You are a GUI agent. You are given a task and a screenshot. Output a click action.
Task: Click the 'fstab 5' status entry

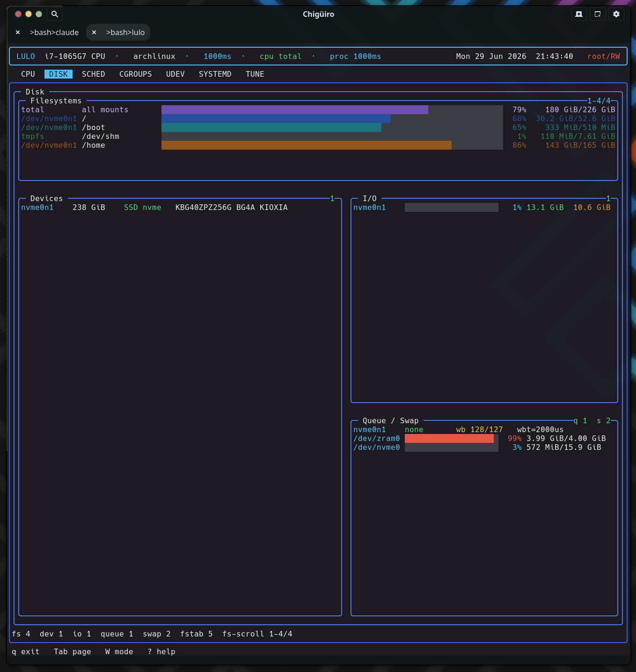coord(197,634)
